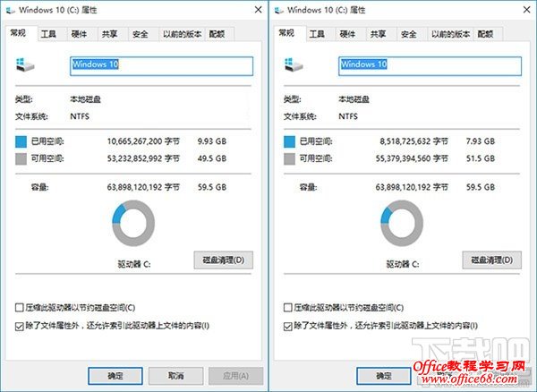Uncheck the file indexing checkbox in right dialog
The width and height of the screenshot is (537, 392).
(287, 327)
